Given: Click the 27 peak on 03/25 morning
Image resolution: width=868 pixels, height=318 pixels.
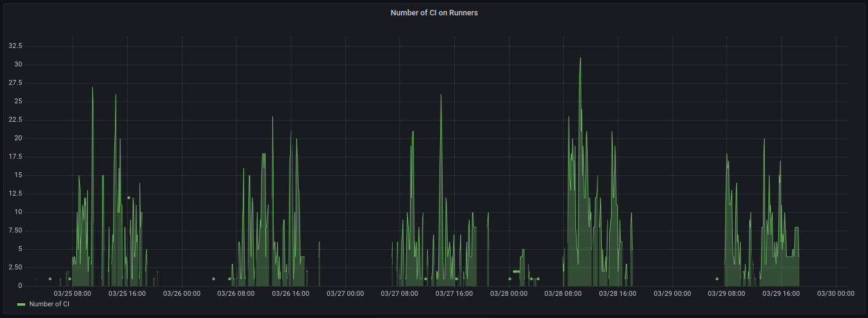Looking at the screenshot, I should pos(92,87).
